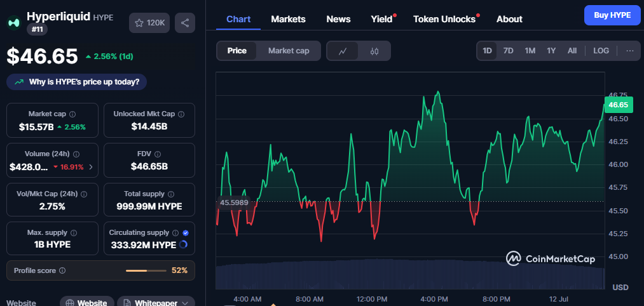
Task: Switch to candlestick chart icon
Action: pos(374,51)
